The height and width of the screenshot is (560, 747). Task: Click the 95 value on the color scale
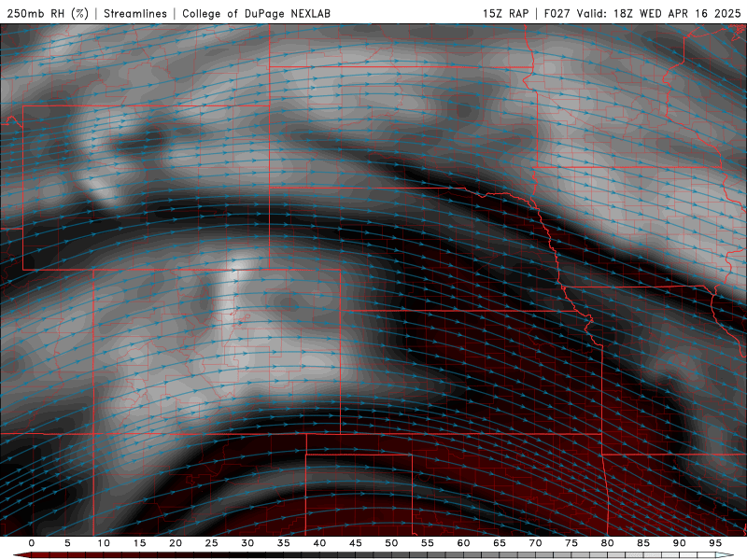click(x=715, y=543)
